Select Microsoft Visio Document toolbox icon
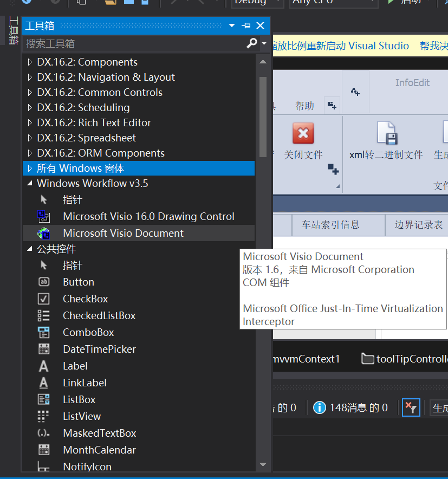Screen dimensions: 448x479 coord(44,234)
